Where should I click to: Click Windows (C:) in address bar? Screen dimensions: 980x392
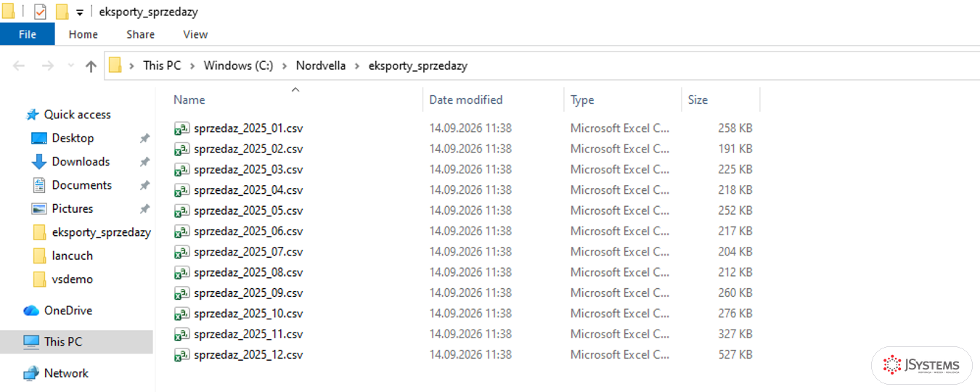(x=238, y=65)
